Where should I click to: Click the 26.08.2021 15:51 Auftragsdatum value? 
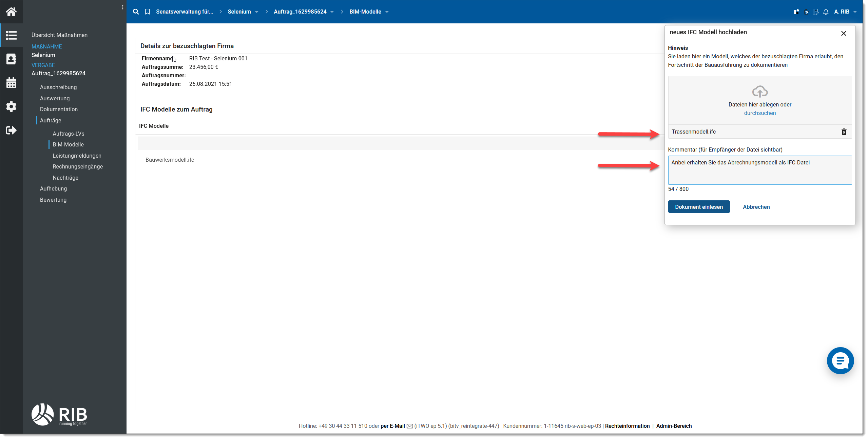click(210, 84)
